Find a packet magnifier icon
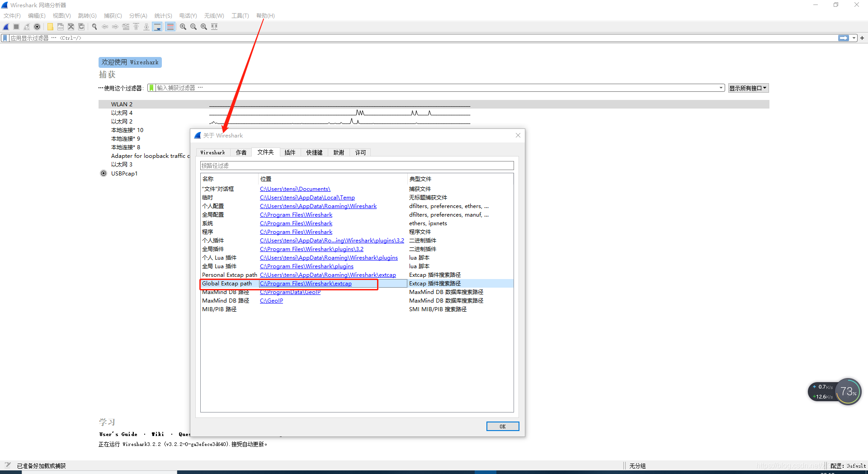This screenshot has height=474, width=868. click(94, 27)
